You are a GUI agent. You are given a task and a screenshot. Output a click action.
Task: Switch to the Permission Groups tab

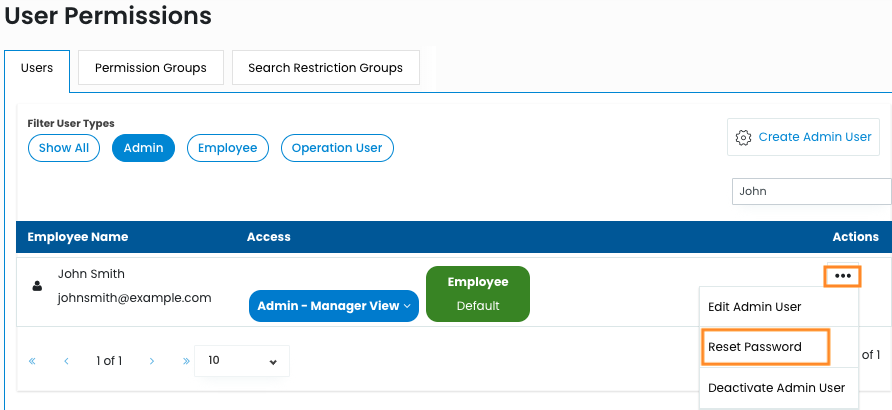point(150,68)
